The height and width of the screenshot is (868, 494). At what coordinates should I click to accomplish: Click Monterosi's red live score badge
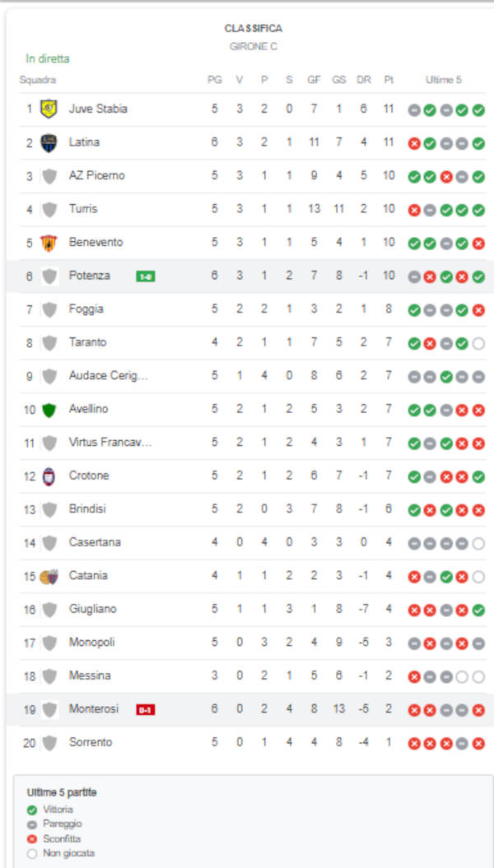coord(145,709)
